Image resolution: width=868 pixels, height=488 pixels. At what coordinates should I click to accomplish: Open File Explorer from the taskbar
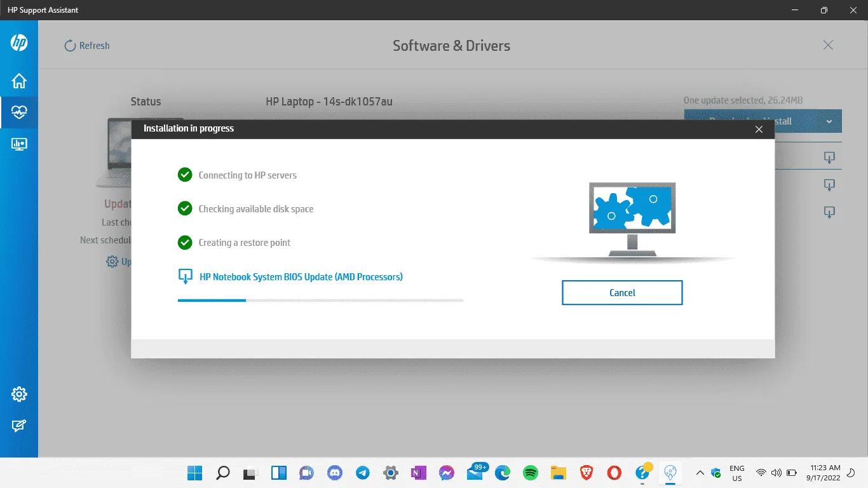click(558, 473)
